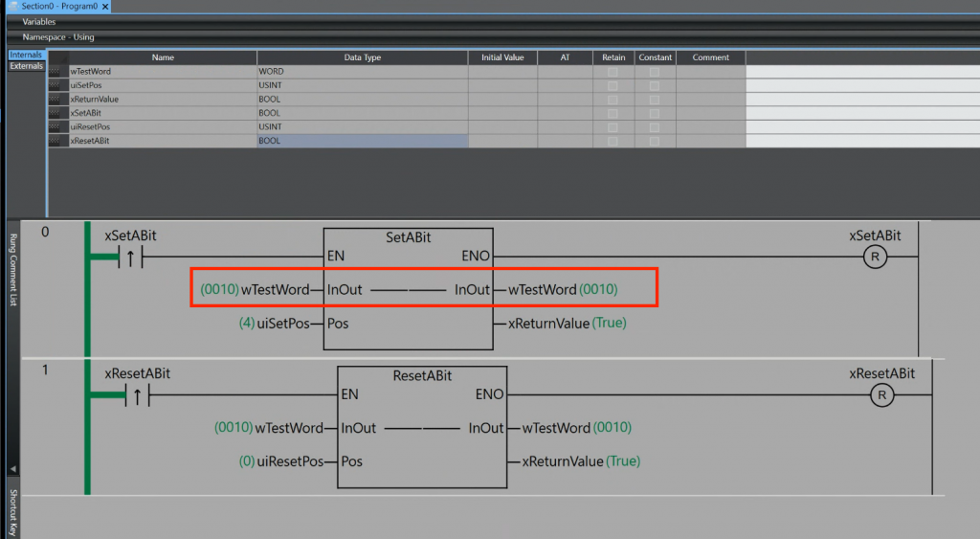Click the Name column header
Screen dimensions: 980x539
[163, 57]
